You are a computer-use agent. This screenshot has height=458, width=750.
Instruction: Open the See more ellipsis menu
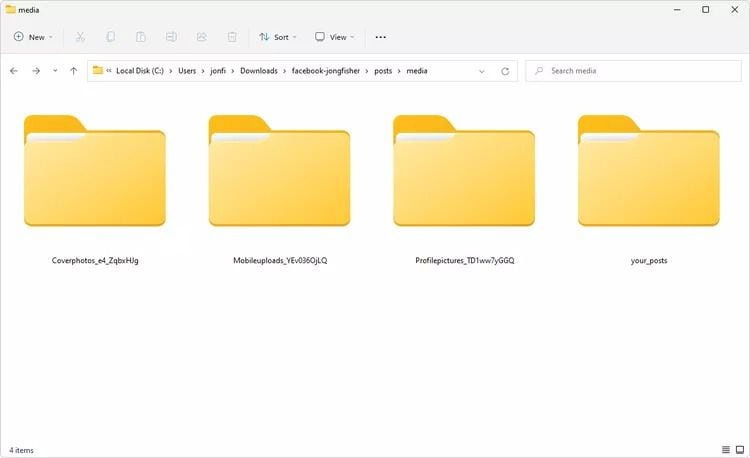(380, 37)
